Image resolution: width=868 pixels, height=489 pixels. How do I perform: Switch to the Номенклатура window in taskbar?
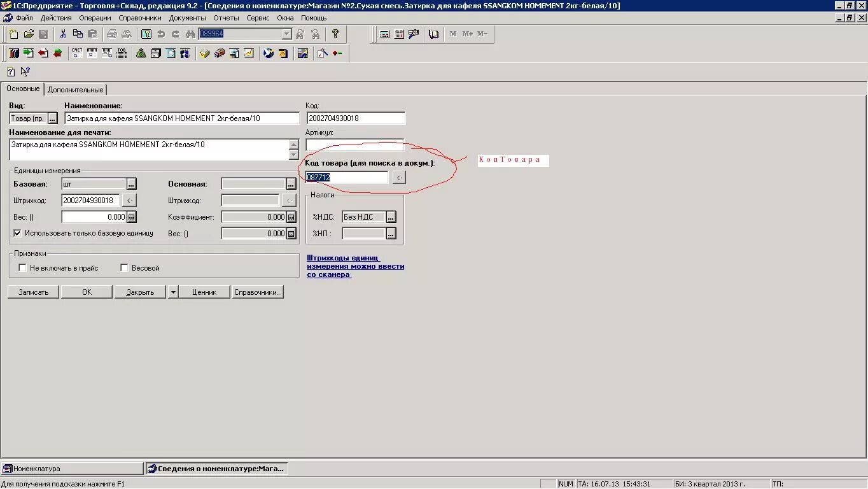[x=72, y=469]
